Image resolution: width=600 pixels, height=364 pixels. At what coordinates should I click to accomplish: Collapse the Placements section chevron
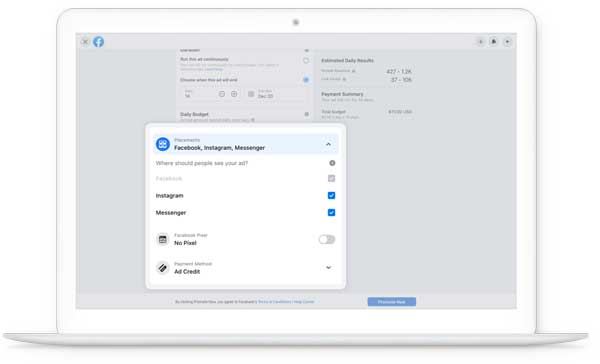328,144
